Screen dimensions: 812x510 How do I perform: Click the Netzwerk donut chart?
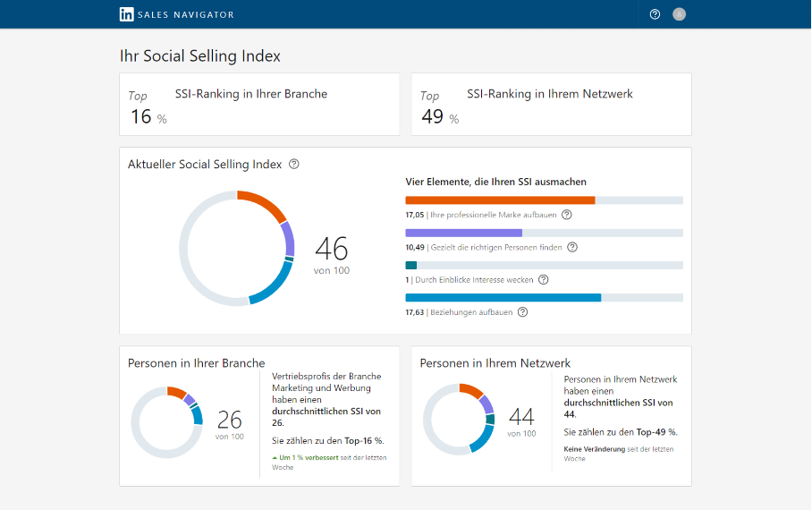click(x=460, y=420)
